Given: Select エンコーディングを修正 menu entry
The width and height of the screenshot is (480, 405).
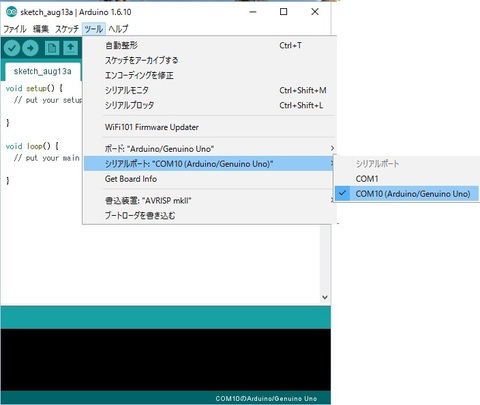Looking at the screenshot, I should pyautogui.click(x=209, y=75).
